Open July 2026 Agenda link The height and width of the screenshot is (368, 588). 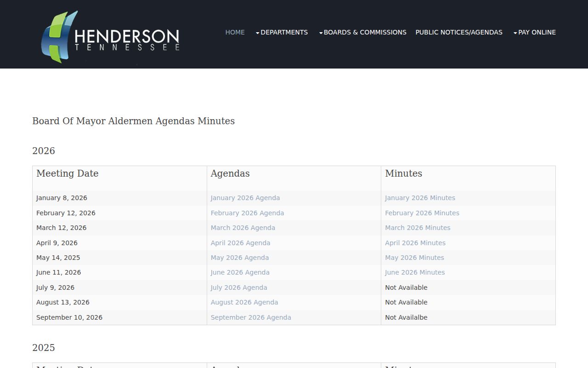click(239, 287)
